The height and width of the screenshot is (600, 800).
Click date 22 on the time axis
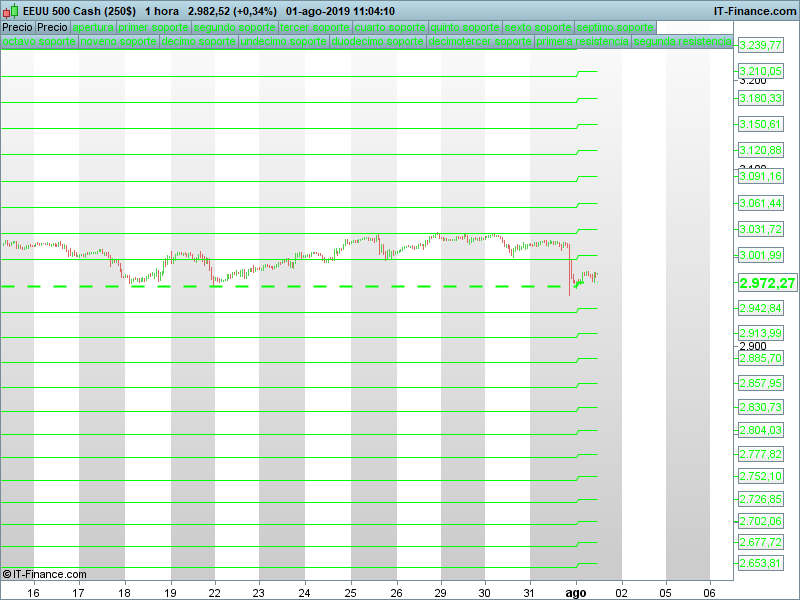(x=215, y=593)
